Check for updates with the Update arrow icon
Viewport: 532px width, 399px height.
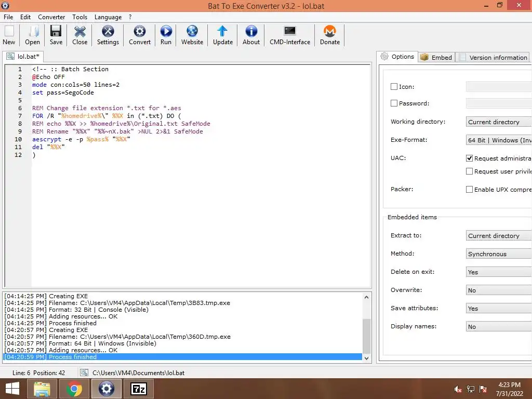pos(222,32)
